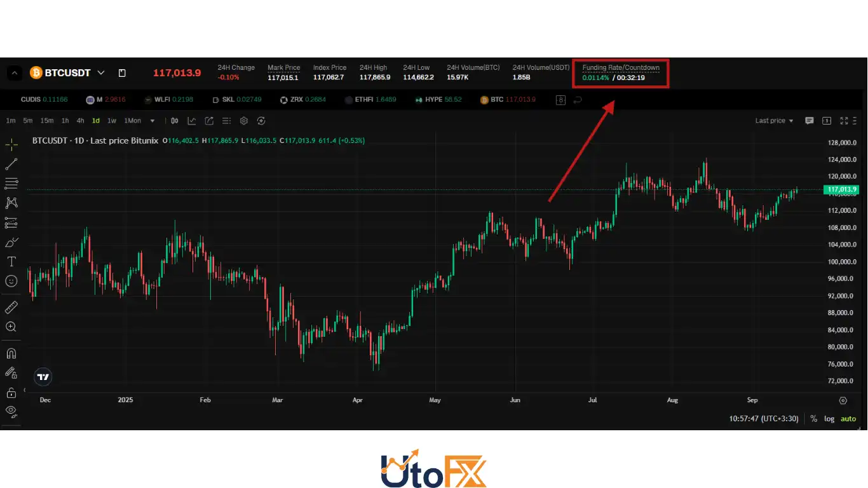This screenshot has width=868, height=488.
Task: Open the time zone clock 10:57:47 (UTC+3:30)
Action: coord(764,419)
